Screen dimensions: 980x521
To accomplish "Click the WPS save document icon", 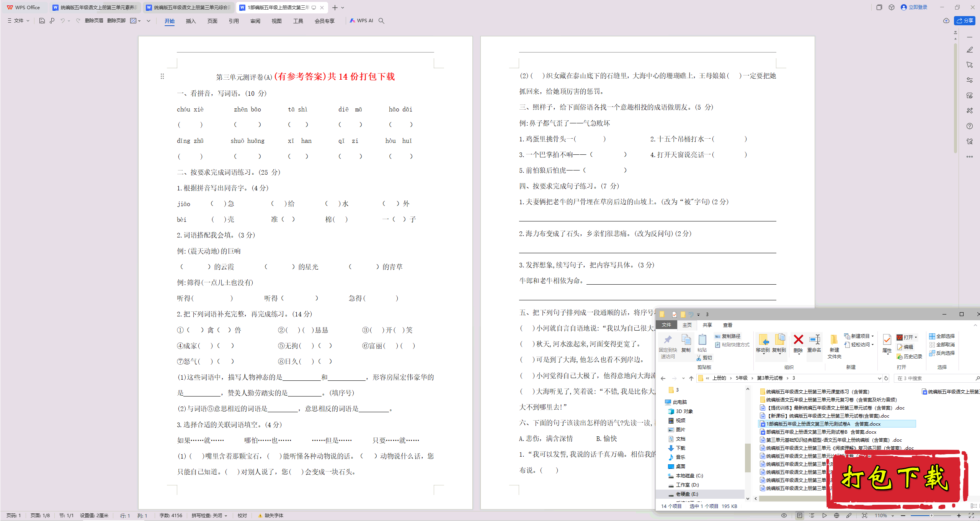I will 42,21.
